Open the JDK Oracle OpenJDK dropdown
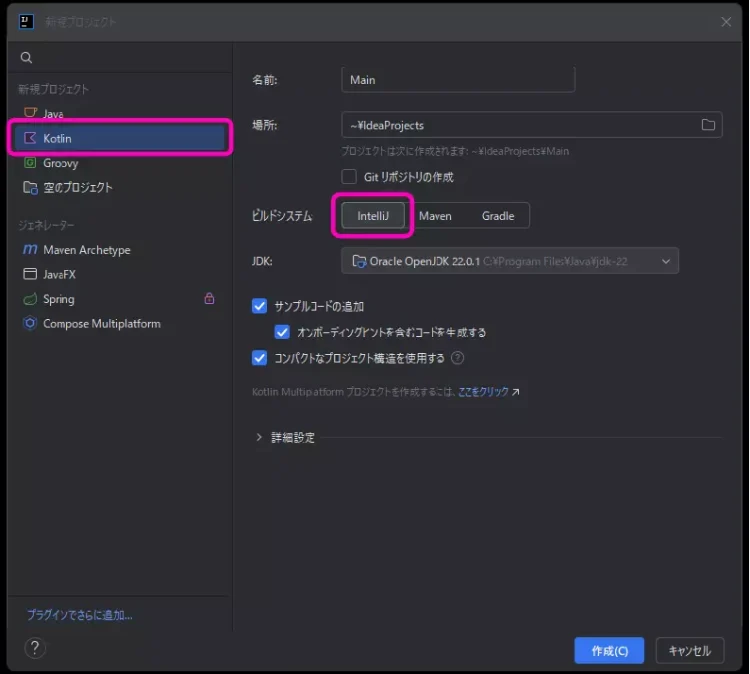Screen dimensions: 750x674 (x=510, y=261)
